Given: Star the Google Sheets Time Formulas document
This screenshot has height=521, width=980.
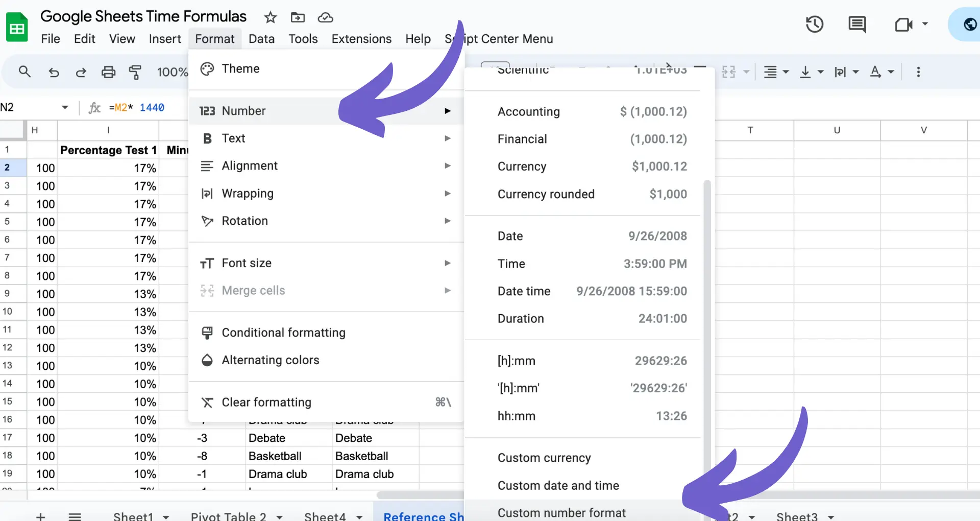Looking at the screenshot, I should [x=271, y=17].
